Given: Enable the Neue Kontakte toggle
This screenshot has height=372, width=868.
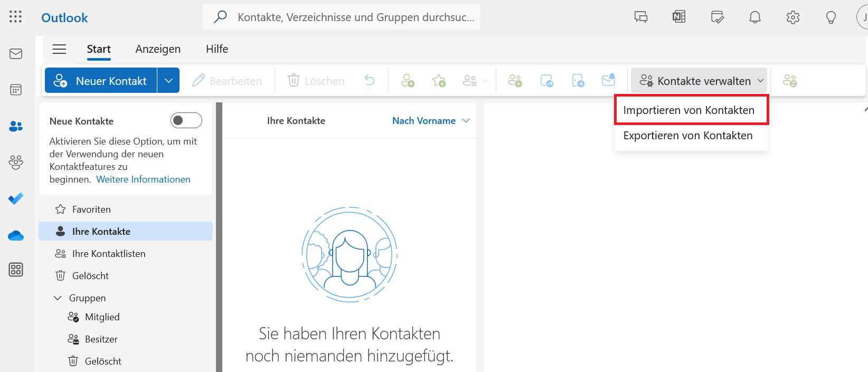Looking at the screenshot, I should click(186, 121).
